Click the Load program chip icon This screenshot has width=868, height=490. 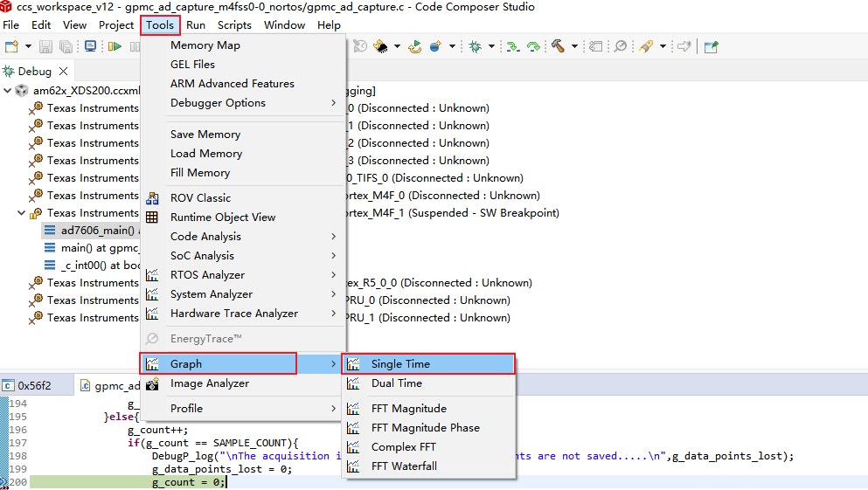[x=381, y=46]
